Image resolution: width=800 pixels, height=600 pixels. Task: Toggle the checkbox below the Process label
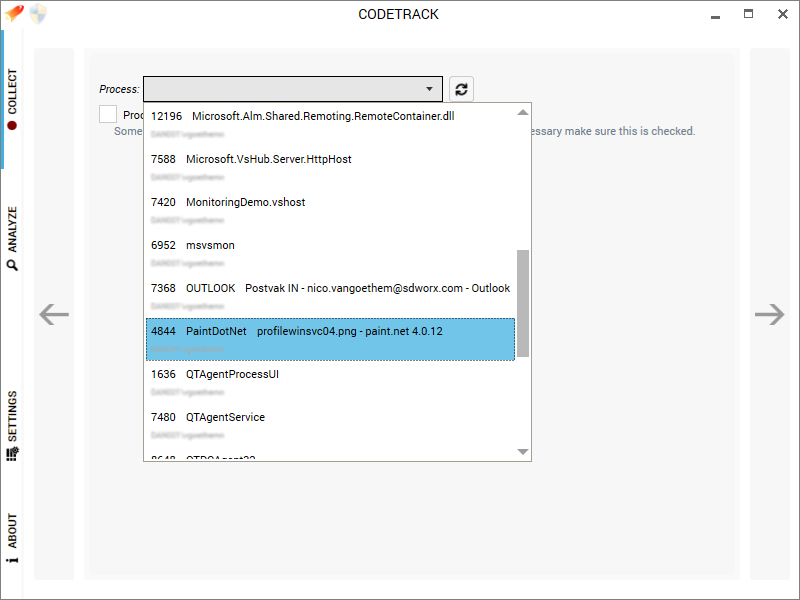pyautogui.click(x=108, y=114)
